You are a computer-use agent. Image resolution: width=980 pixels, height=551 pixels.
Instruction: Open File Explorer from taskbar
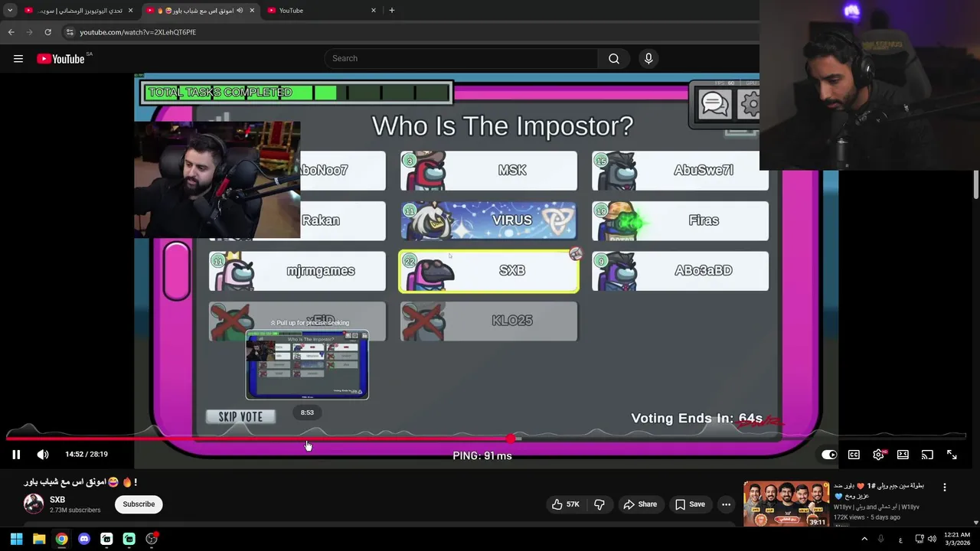tap(39, 539)
